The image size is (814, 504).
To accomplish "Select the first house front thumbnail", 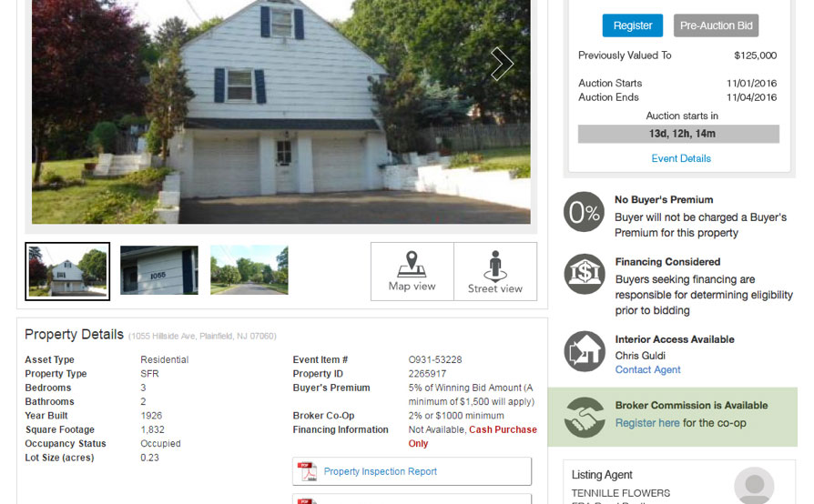I will pyautogui.click(x=67, y=271).
